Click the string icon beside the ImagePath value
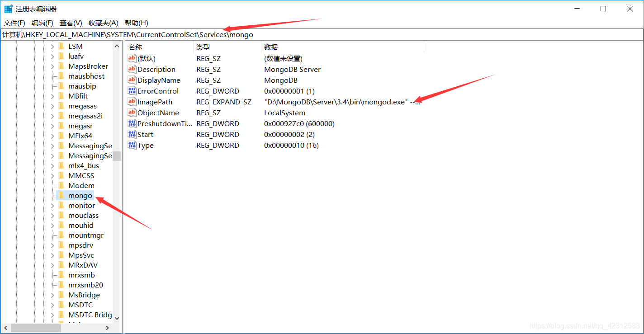Image resolution: width=644 pixels, height=334 pixels. coord(132,102)
